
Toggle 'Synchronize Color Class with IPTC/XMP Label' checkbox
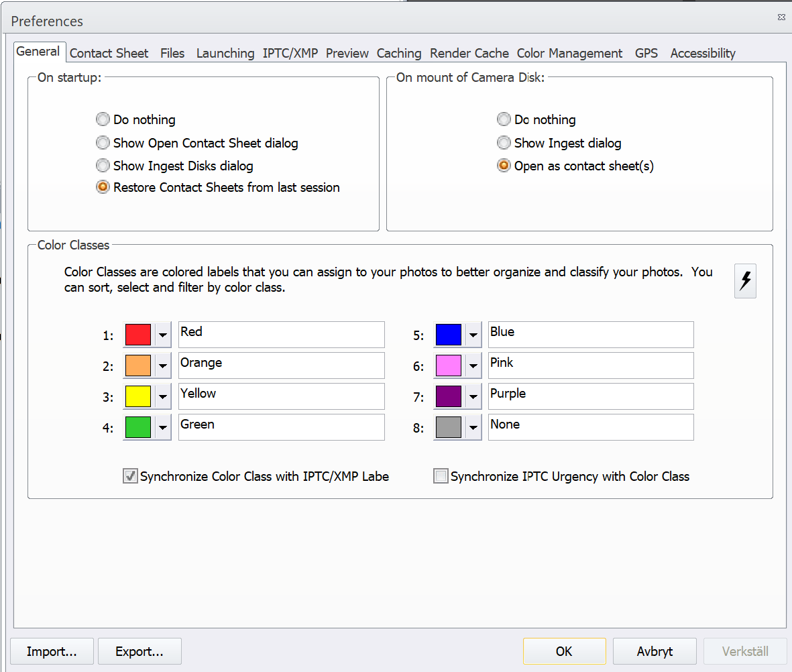[x=130, y=477]
